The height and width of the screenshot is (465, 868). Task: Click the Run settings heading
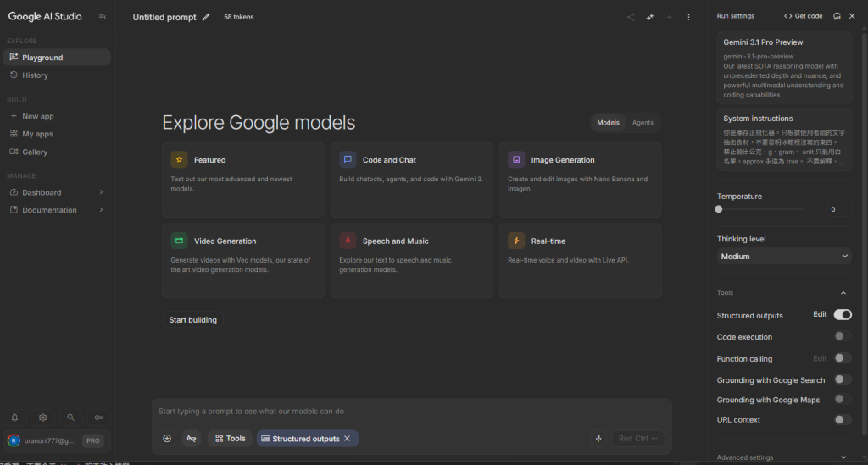click(x=735, y=16)
